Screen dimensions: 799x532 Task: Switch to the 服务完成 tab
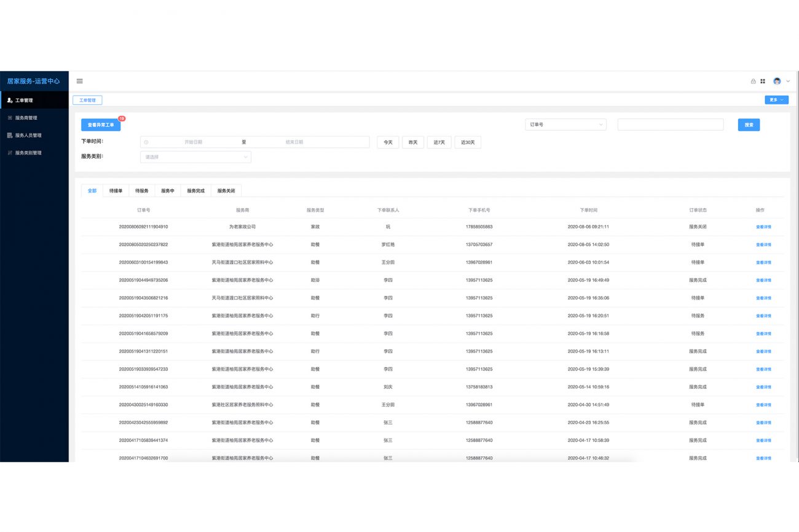pos(196,191)
